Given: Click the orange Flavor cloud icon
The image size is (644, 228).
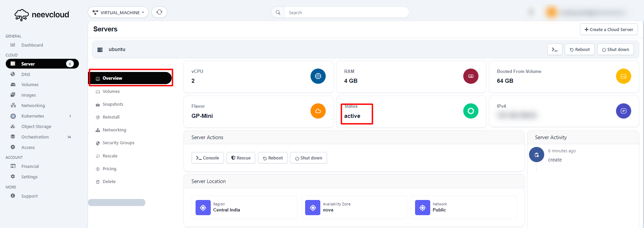Looking at the screenshot, I should 318,111.
